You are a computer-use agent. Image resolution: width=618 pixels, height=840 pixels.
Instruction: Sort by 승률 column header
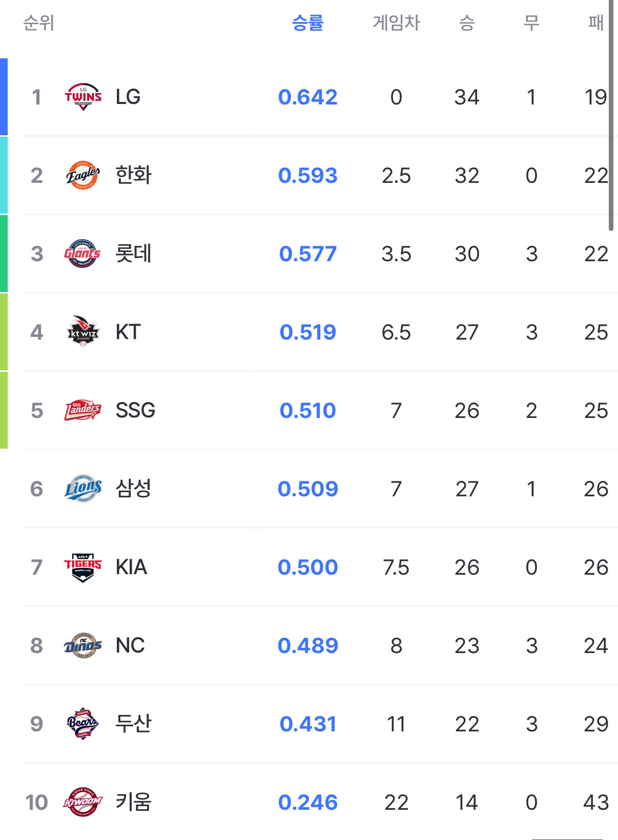pyautogui.click(x=307, y=23)
